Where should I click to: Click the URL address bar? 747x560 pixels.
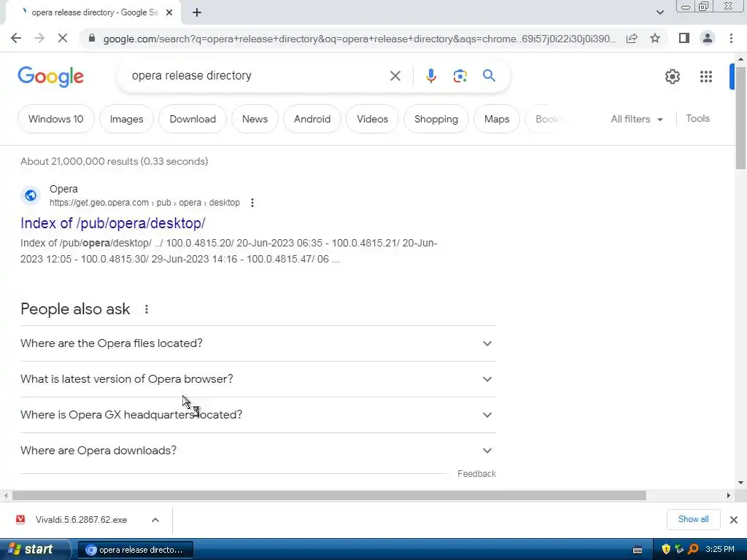click(359, 39)
